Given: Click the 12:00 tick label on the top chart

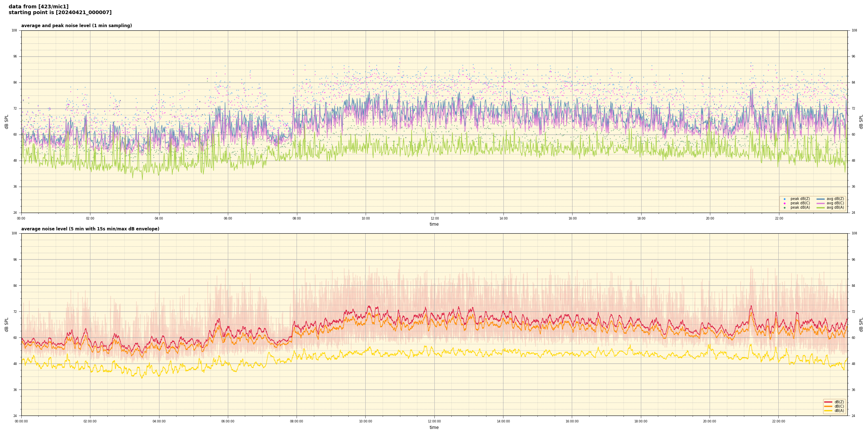Looking at the screenshot, I should (x=434, y=218).
